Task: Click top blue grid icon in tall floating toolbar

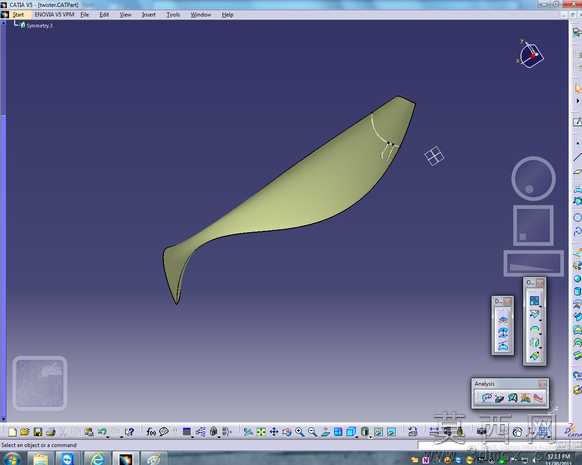Action: pos(534,300)
